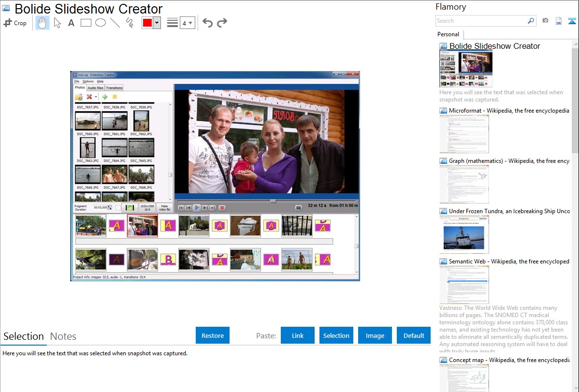Switch to the Notes tab
This screenshot has height=392, width=579.
point(63,336)
